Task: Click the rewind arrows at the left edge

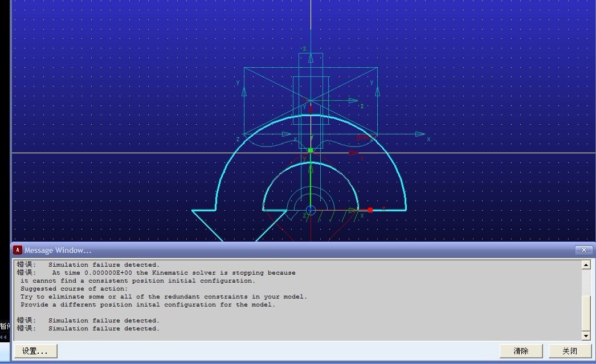Action: [x=4, y=337]
